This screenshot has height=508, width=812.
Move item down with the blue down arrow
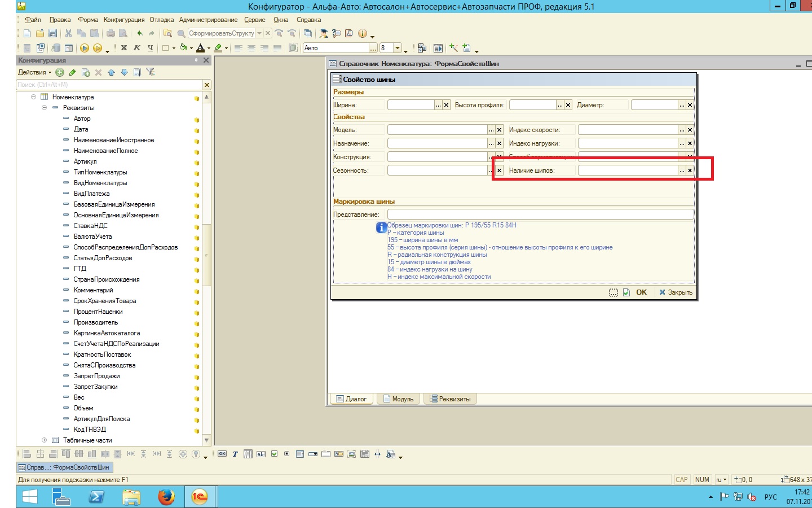point(124,72)
